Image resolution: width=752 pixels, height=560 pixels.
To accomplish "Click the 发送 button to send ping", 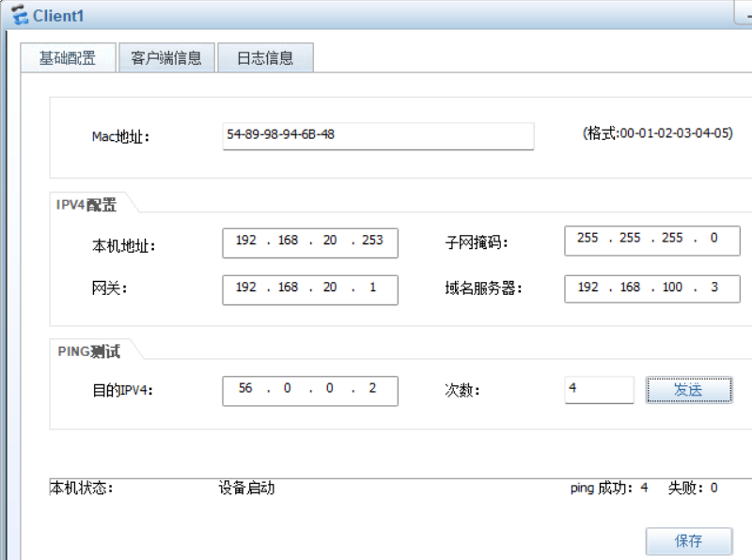I will (689, 390).
